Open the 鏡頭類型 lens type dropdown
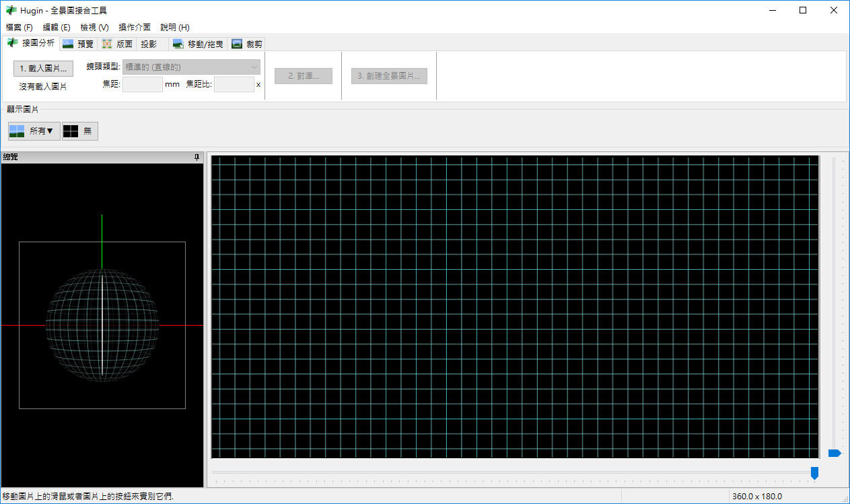The width and height of the screenshot is (850, 504). click(x=191, y=67)
